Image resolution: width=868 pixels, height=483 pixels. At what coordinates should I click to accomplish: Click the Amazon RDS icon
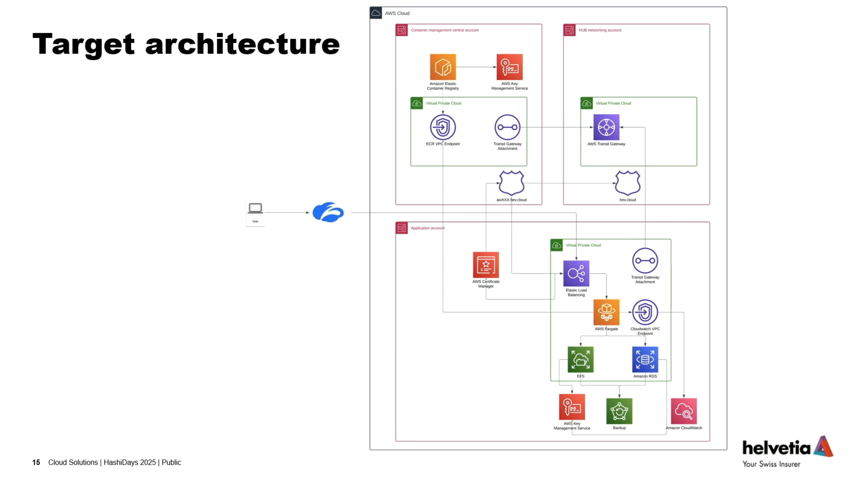coord(645,359)
